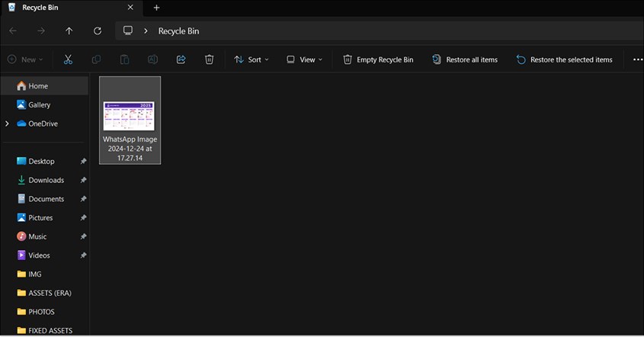Viewport: 644px width, 337px height.
Task: Open the ASSETS (ERA) folder
Action: (44, 293)
